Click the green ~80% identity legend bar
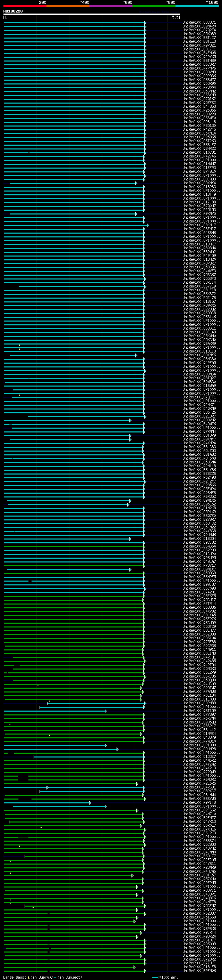Screen dimensions: 222x980 (154, 6)
